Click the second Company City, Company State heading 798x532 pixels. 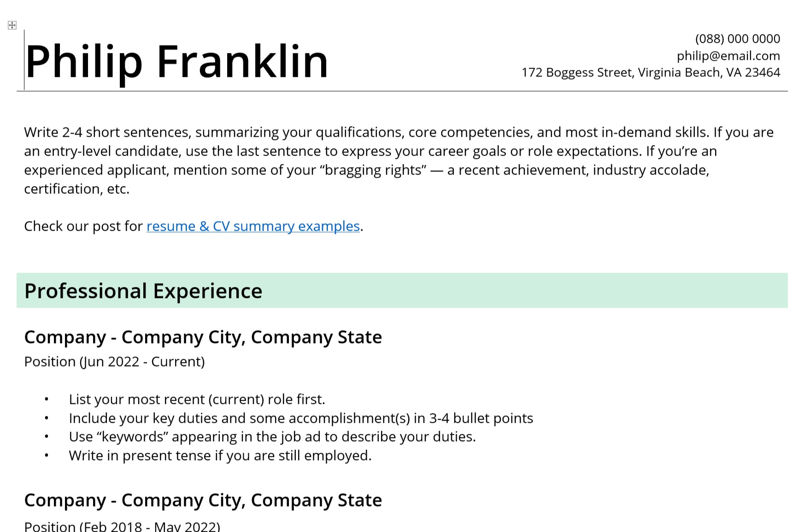coord(203,500)
